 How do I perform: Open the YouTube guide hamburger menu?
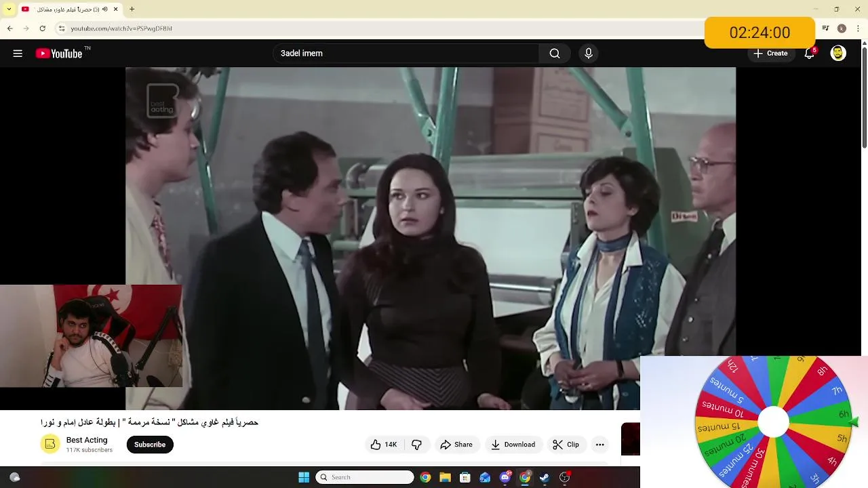[x=18, y=54]
